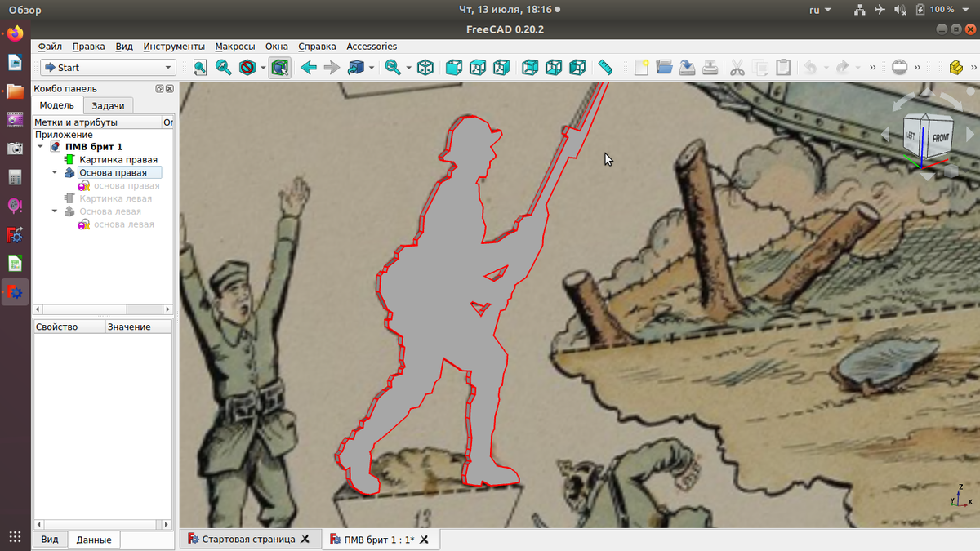Click the zoom magnifier tool icon
The height and width of the screenshot is (551, 980).
(x=393, y=68)
